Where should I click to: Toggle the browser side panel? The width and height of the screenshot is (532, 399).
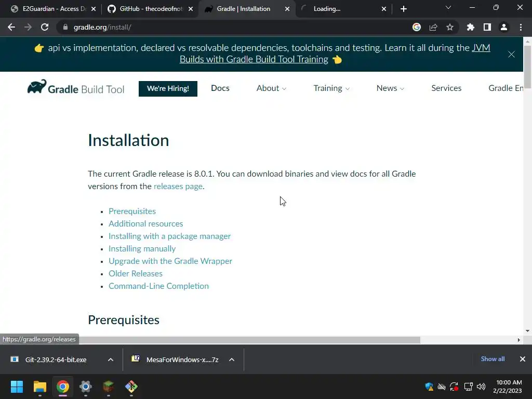pos(487,27)
